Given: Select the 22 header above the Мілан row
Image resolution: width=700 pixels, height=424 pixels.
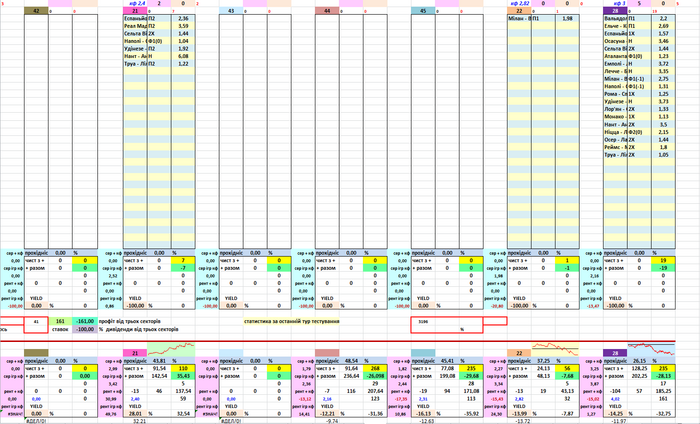Looking at the screenshot, I should 519,11.
